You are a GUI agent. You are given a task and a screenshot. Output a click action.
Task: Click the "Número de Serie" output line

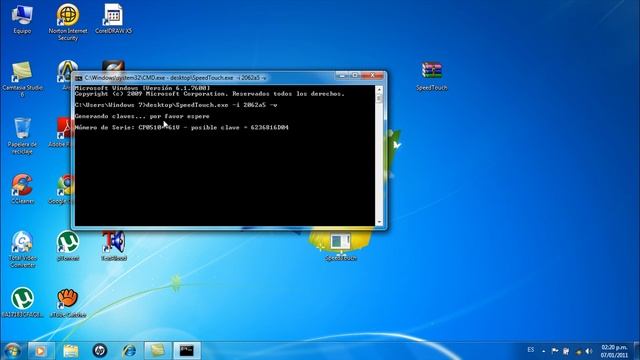tap(182, 127)
